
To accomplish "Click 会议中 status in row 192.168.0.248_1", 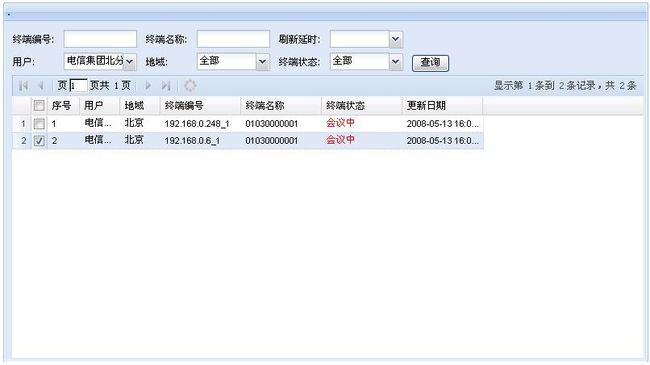I will 340,123.
